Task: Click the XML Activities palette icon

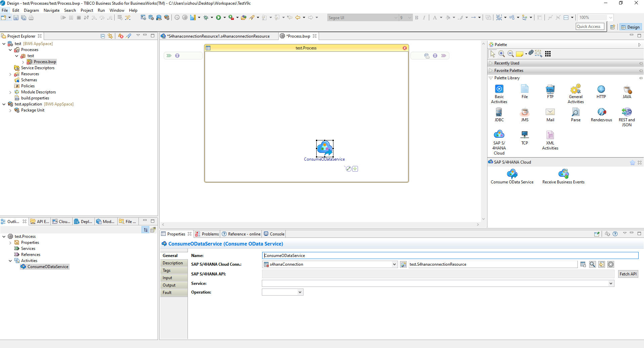Action: coord(550,135)
